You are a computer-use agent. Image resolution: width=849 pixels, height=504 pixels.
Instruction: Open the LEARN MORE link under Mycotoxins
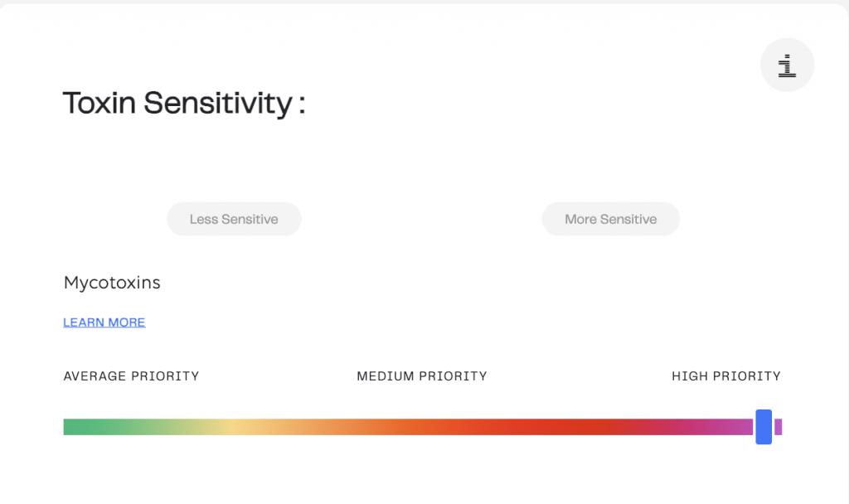tap(104, 322)
